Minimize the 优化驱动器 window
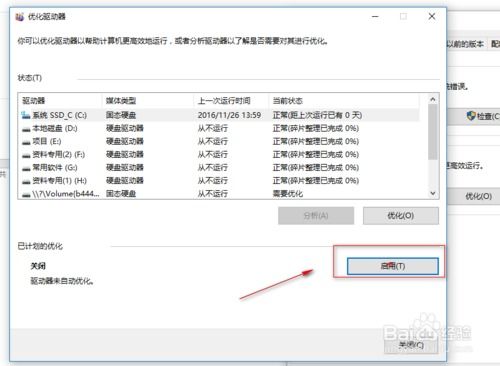The height and width of the screenshot is (366, 500). [x=375, y=16]
